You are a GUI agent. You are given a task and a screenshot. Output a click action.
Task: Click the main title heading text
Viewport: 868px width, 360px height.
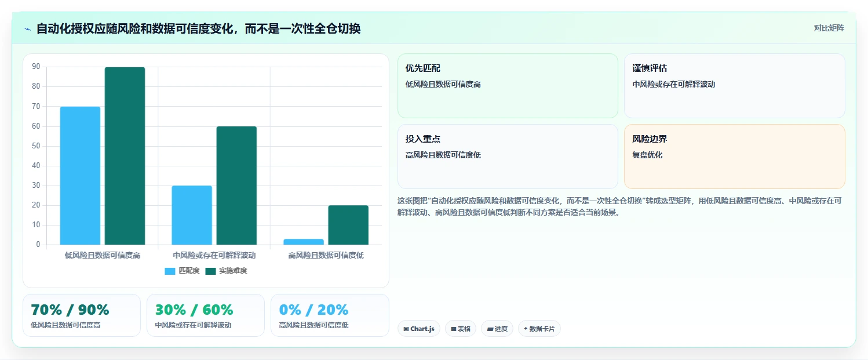(198, 28)
